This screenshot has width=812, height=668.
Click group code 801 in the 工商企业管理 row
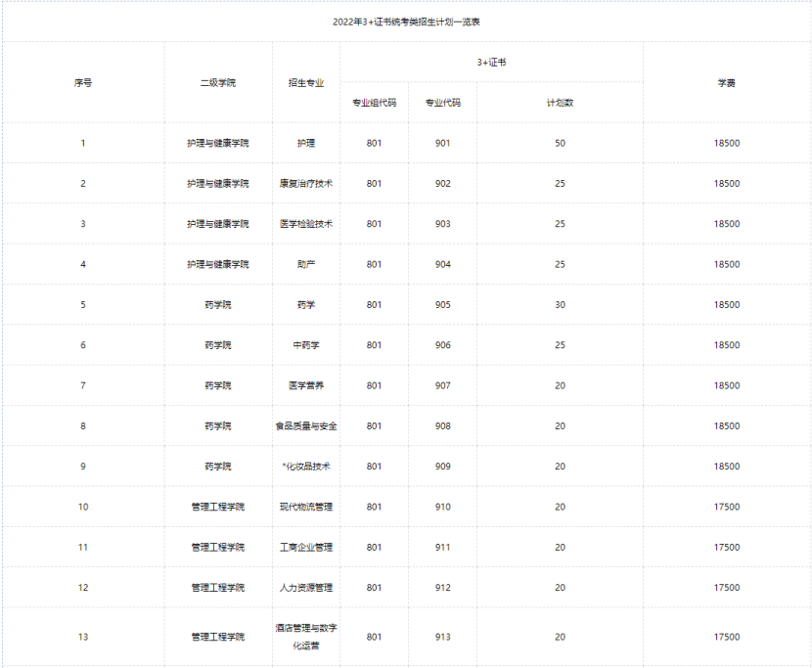(x=374, y=547)
